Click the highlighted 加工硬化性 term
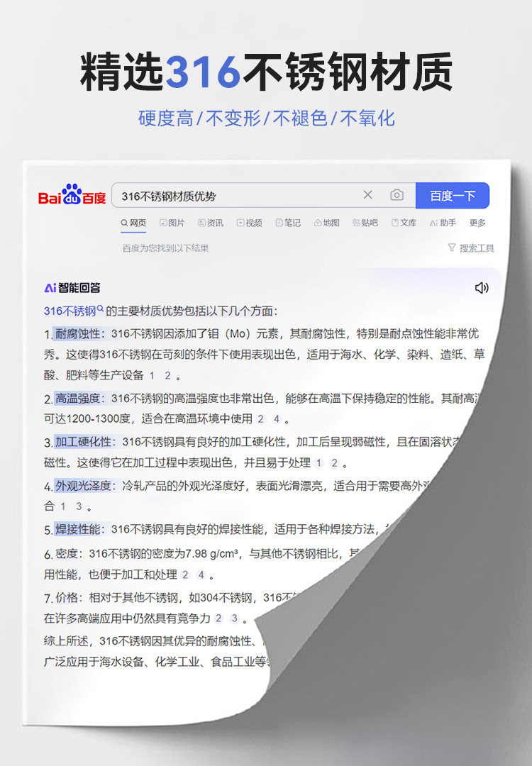The image size is (532, 766). click(x=83, y=442)
